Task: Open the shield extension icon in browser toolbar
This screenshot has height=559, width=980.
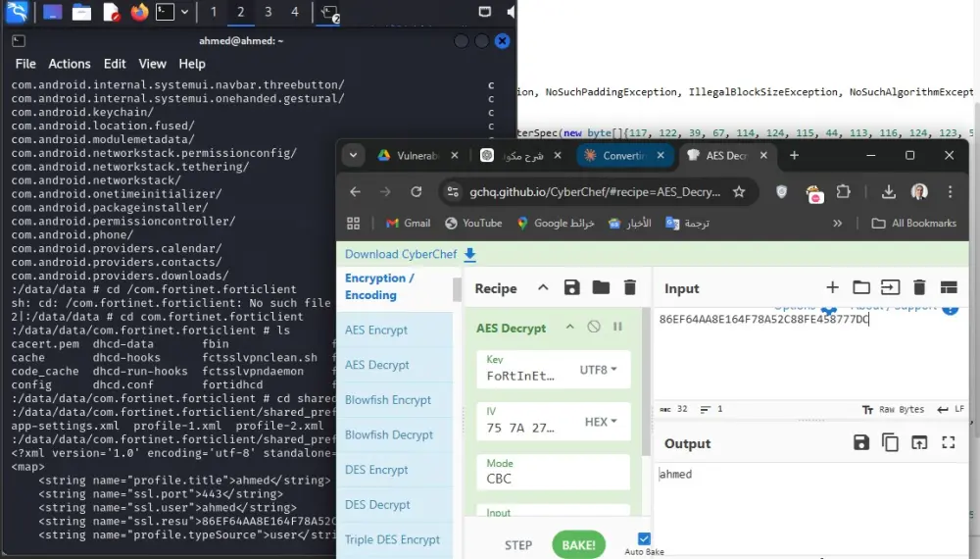Action: click(781, 192)
